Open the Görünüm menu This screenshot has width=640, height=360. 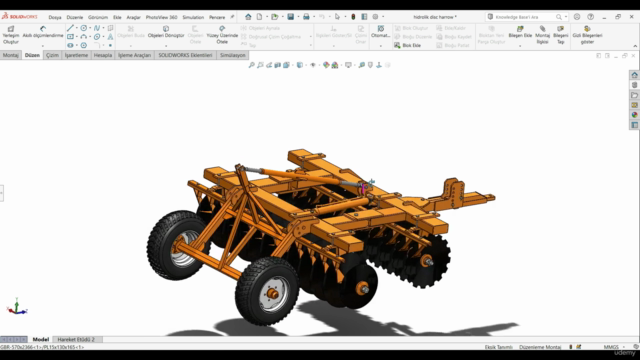tap(98, 17)
